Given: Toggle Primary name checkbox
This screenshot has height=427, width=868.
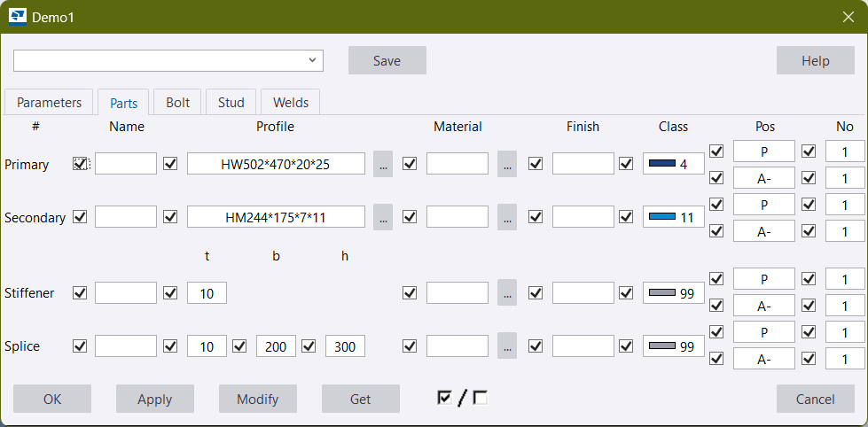Looking at the screenshot, I should pyautogui.click(x=81, y=164).
